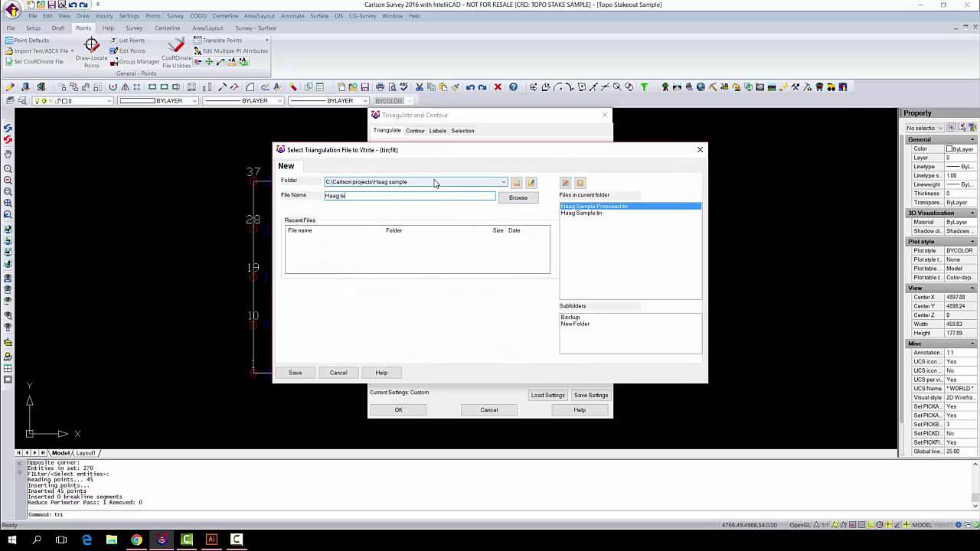980x551 pixels.
Task: Click the pencil-and-folder icon beside the Folder path
Action: point(531,183)
